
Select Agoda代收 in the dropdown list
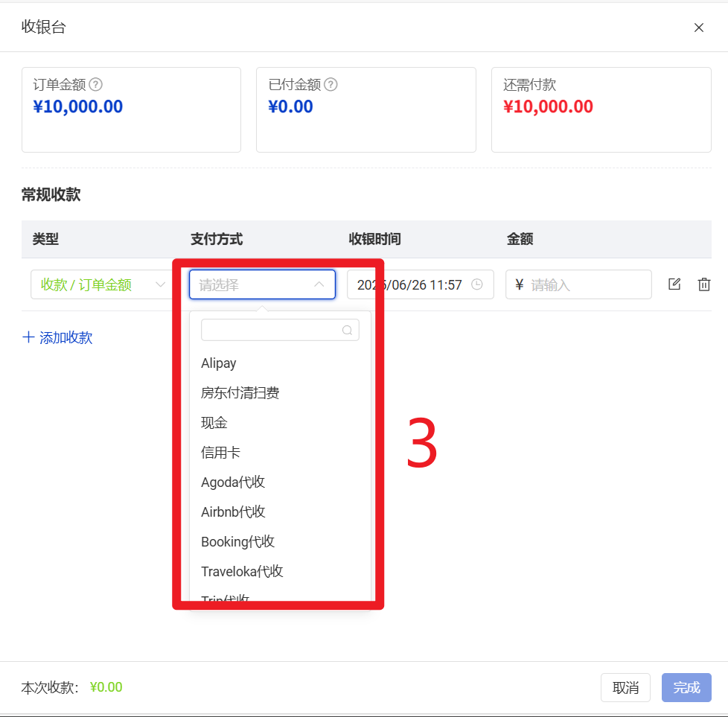(233, 482)
